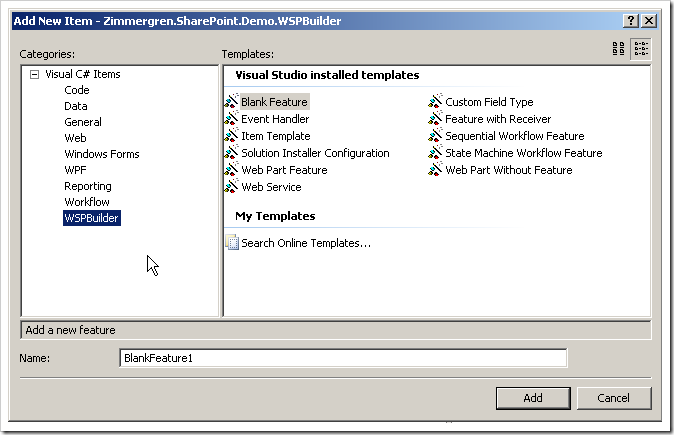
Task: Choose the Web Part Feature icon
Action: [x=232, y=170]
